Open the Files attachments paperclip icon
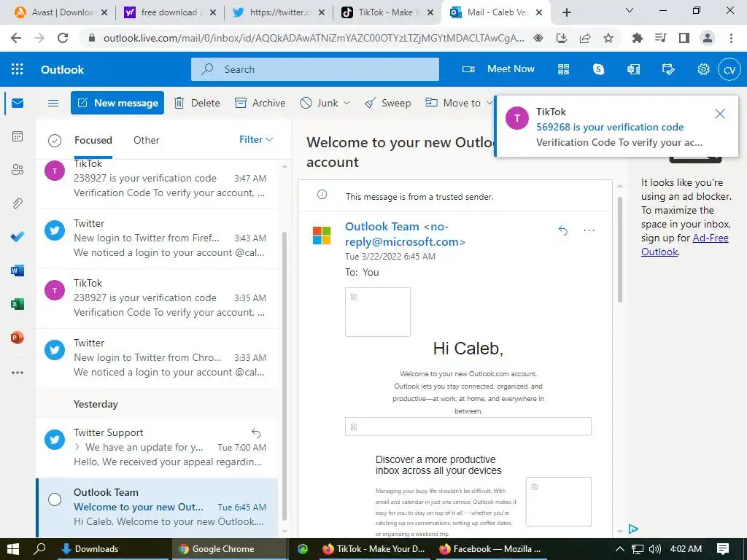The image size is (747, 560). click(x=18, y=203)
